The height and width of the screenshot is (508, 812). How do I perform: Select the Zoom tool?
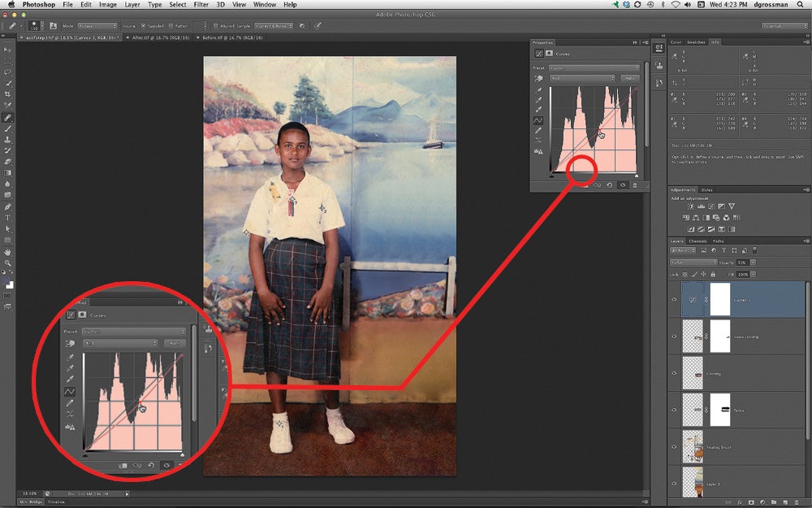pos(7,263)
